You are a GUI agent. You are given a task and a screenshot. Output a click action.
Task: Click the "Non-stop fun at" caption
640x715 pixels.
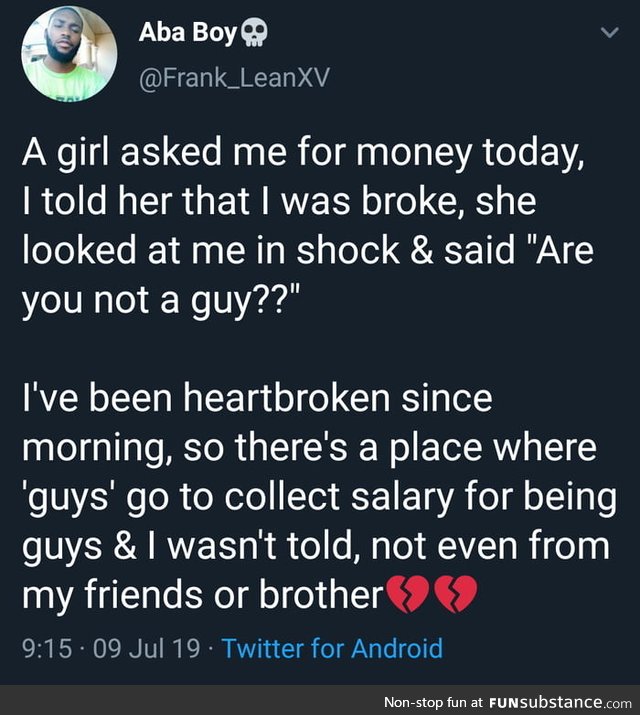(x=433, y=702)
